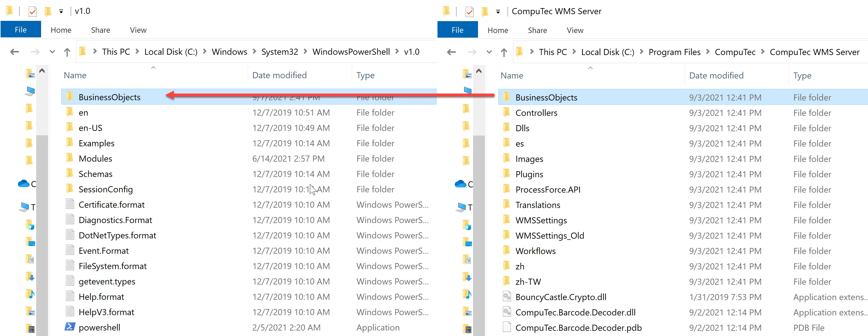Click the Name column sort chevron
This screenshot has height=336, width=868.
(154, 67)
